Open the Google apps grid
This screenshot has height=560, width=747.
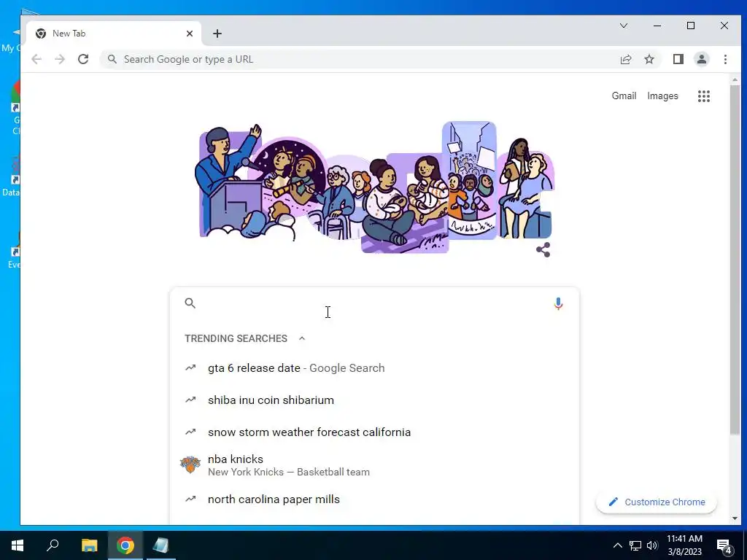coord(704,96)
